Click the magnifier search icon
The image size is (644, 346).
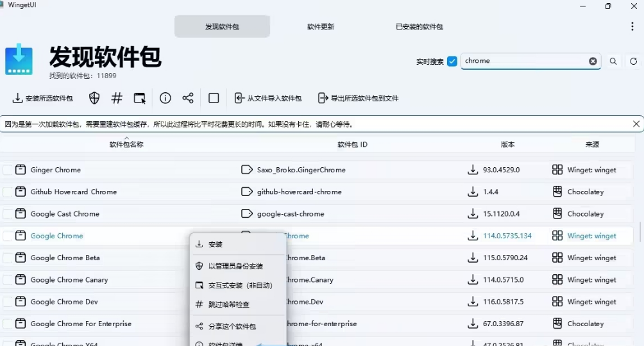tap(613, 61)
